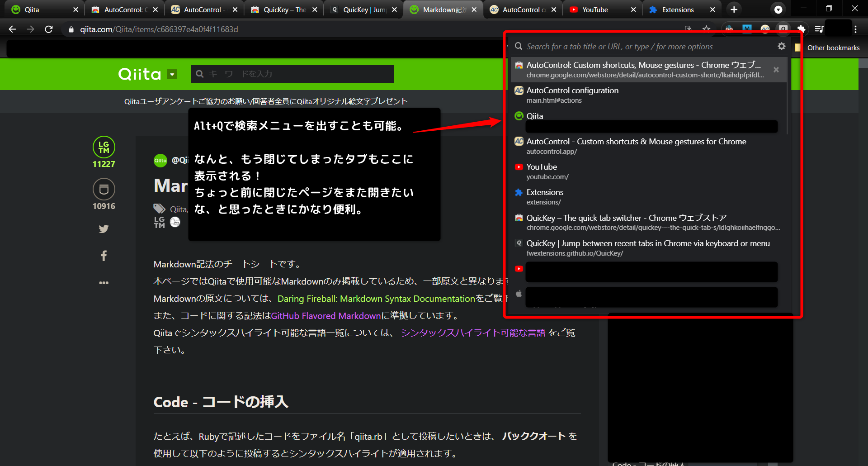868x466 pixels.
Task: Go forward in browser history
Action: 30,29
